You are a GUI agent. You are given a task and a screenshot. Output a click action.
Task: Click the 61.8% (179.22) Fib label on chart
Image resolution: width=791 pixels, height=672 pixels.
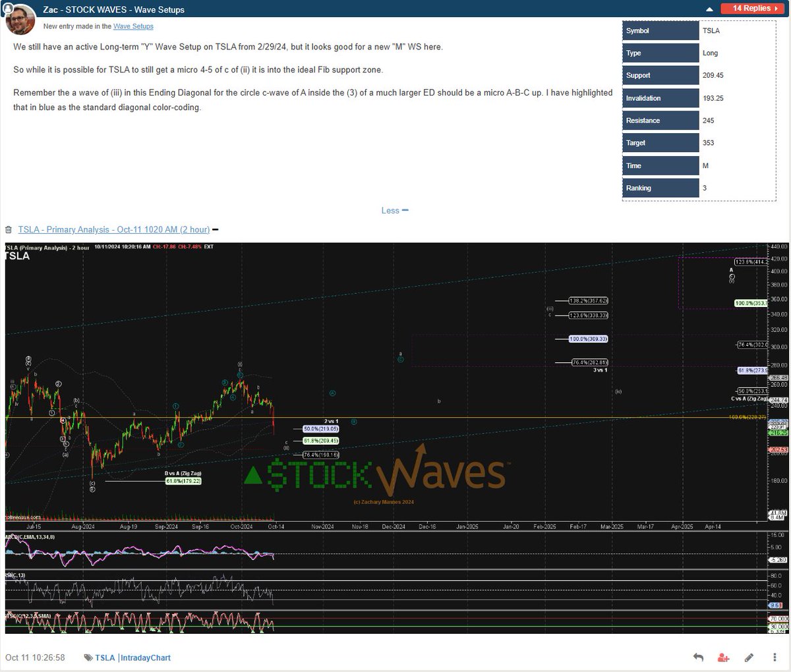pos(183,481)
